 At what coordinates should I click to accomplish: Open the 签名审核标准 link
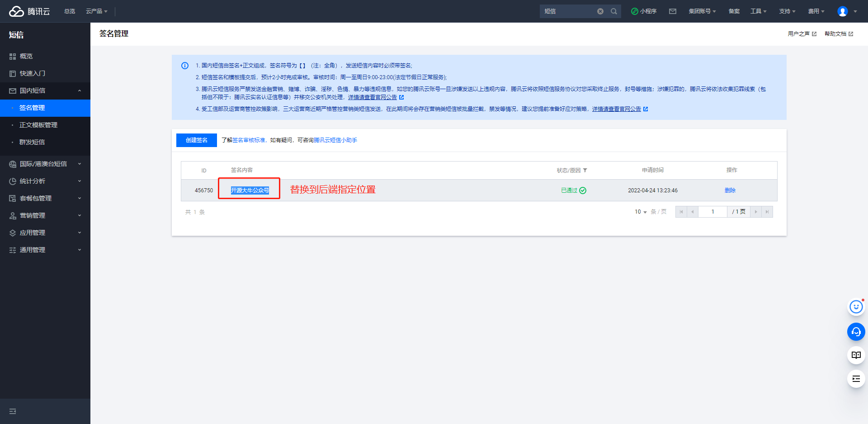click(249, 140)
